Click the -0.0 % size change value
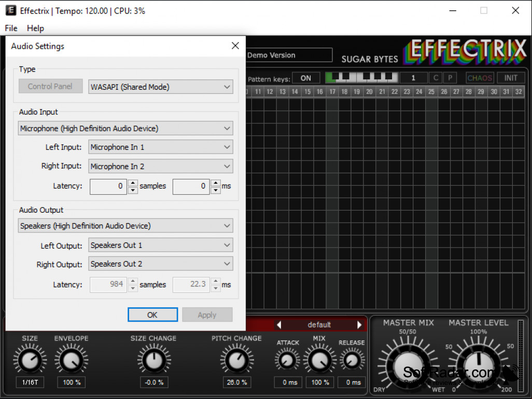This screenshot has height=399, width=532. (154, 382)
